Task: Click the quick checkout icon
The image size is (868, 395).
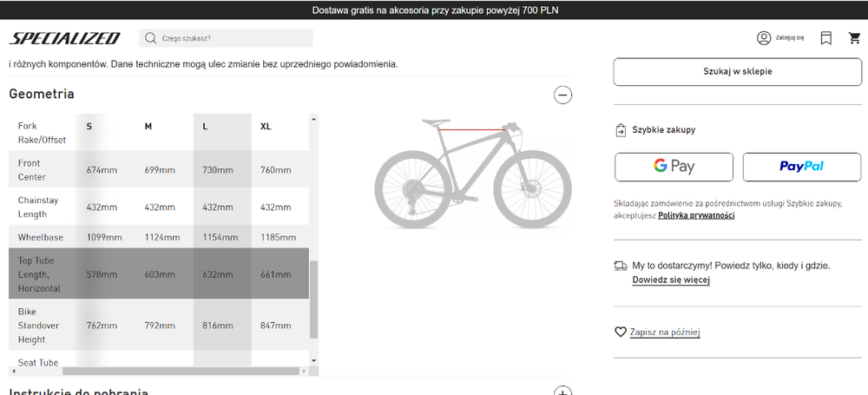Action: point(621,130)
